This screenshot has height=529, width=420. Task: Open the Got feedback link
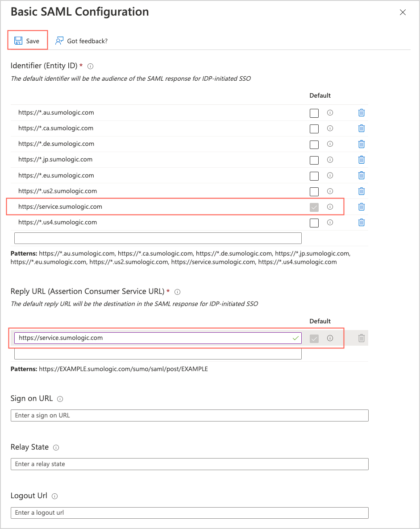pyautogui.click(x=81, y=41)
